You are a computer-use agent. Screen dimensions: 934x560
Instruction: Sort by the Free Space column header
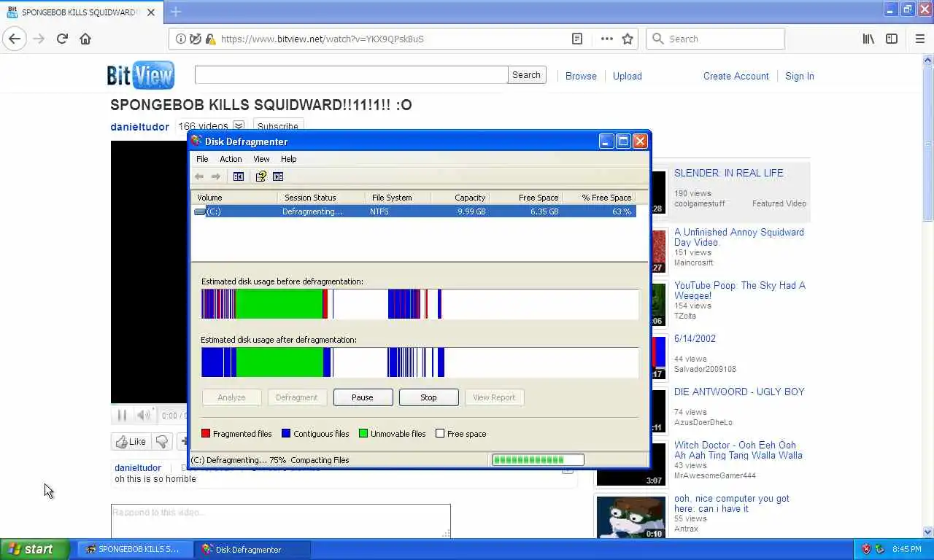[525, 198]
